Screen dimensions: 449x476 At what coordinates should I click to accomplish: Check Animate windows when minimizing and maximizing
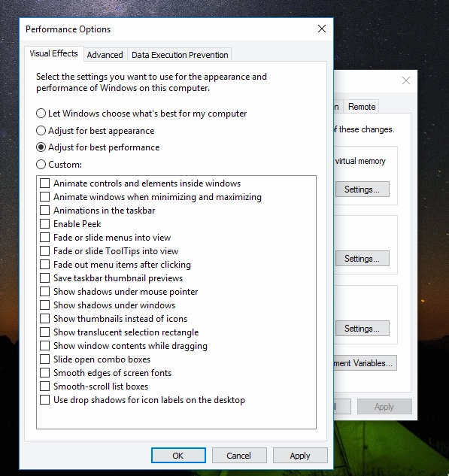[x=45, y=197]
